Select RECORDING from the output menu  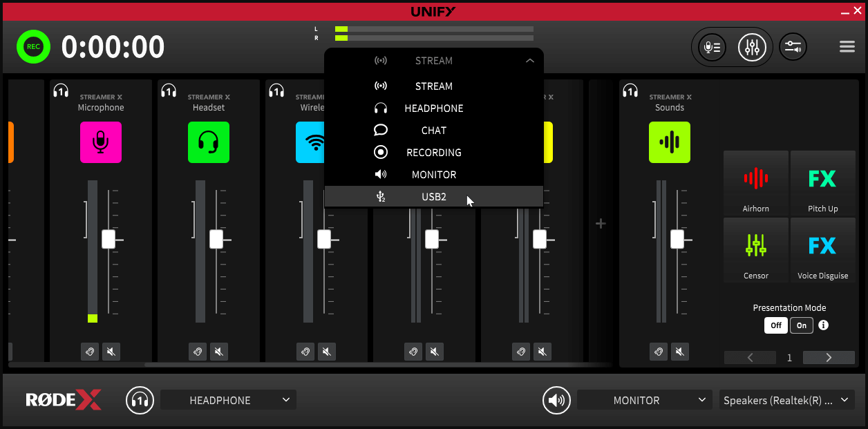click(x=433, y=152)
